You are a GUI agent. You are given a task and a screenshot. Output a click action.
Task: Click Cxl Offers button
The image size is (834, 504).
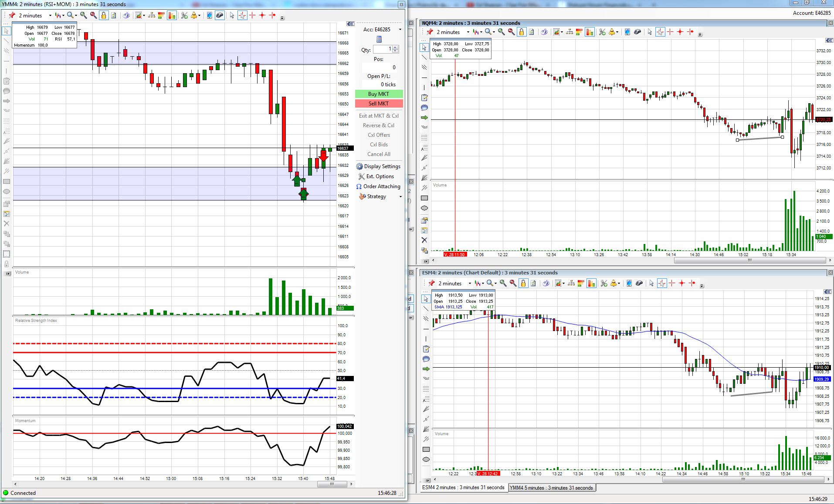click(x=379, y=135)
